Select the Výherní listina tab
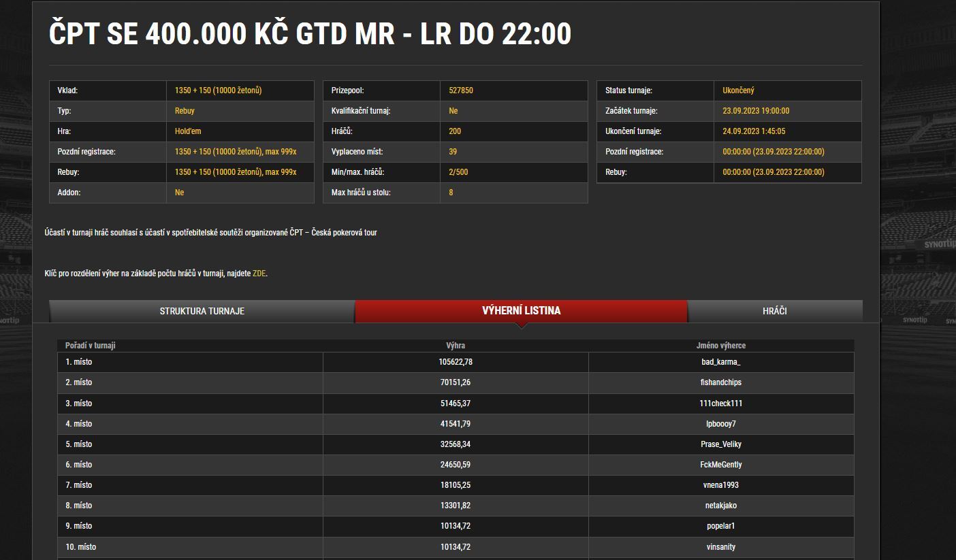This screenshot has width=956, height=560. click(522, 311)
